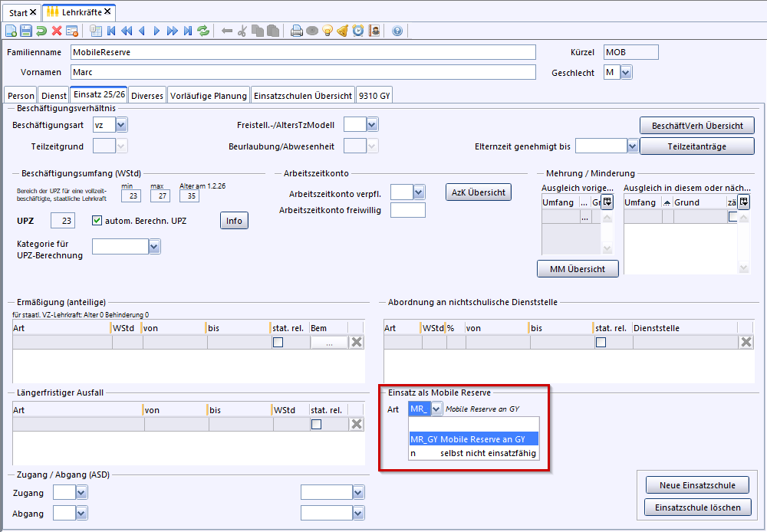Click the copy icon in toolbar
The height and width of the screenshot is (532, 767).
coord(257,31)
